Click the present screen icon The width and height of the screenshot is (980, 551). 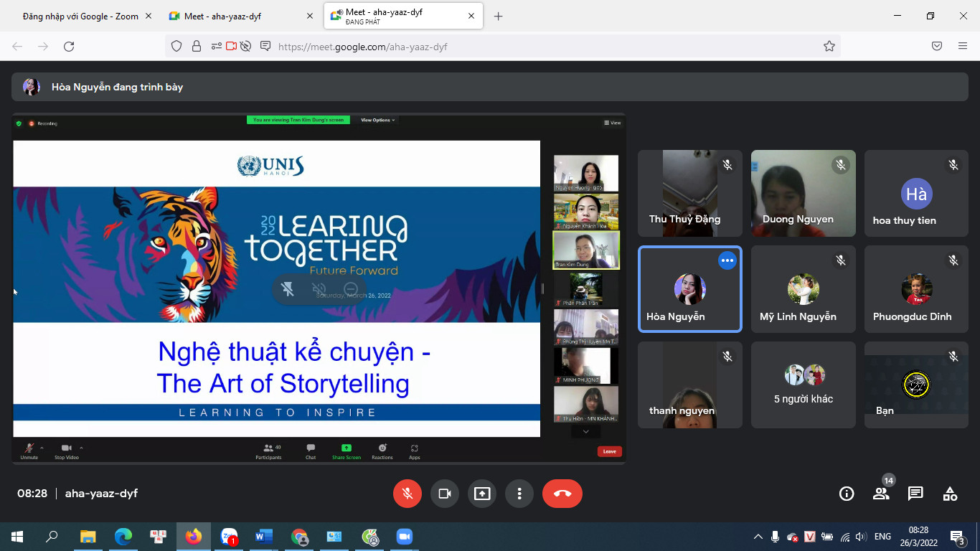pyautogui.click(x=482, y=494)
